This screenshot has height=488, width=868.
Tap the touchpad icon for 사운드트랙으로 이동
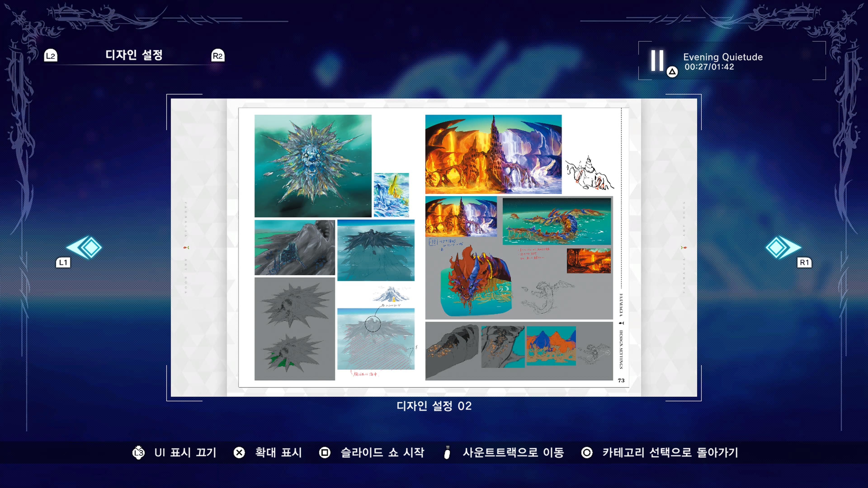point(447,453)
